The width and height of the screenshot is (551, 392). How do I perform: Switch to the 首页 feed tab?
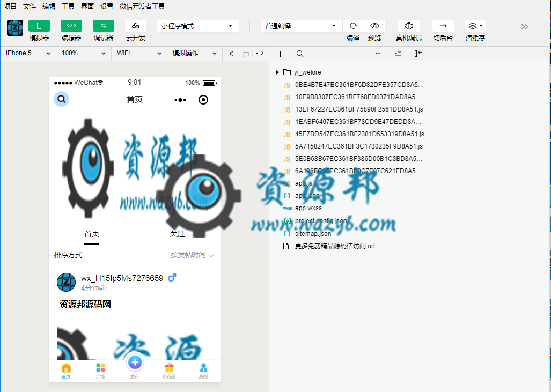pyautogui.click(x=92, y=234)
